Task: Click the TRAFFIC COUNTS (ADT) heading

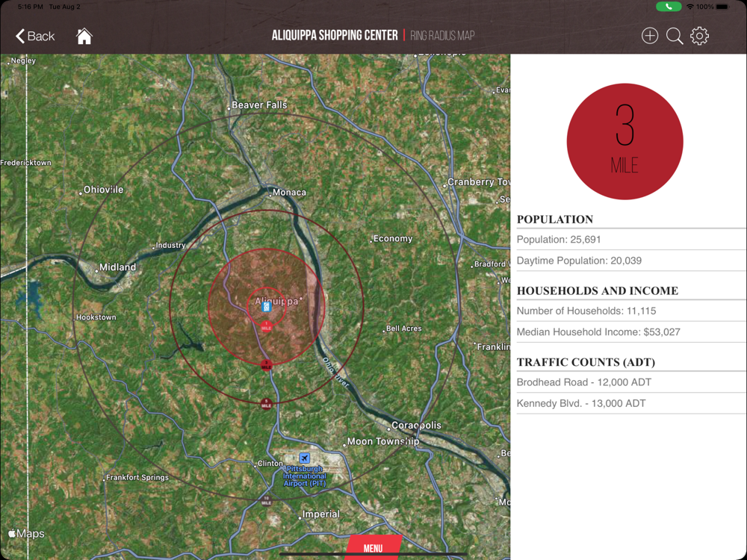Action: coord(586,362)
